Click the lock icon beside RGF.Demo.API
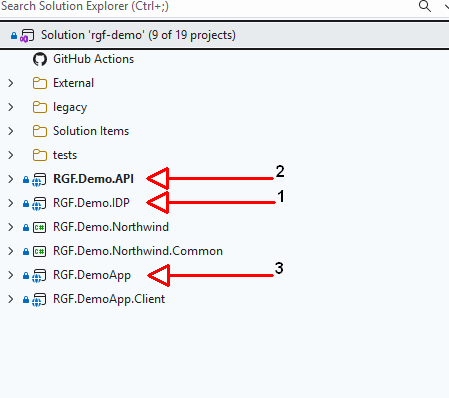 pos(26,180)
